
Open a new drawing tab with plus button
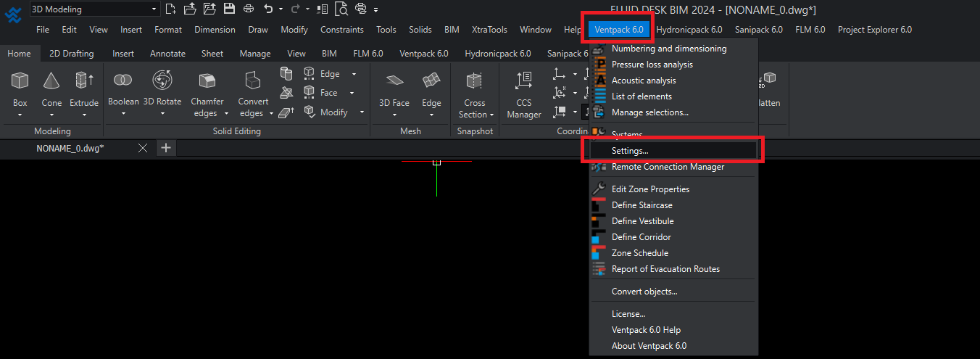166,148
